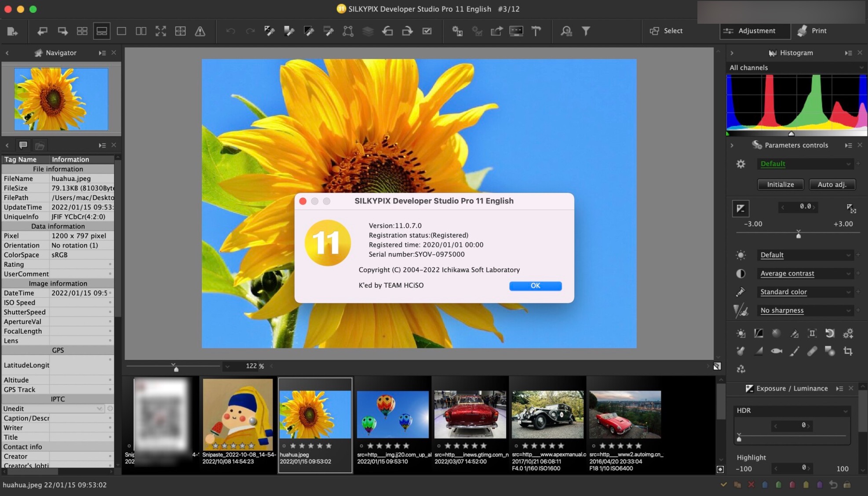The width and height of the screenshot is (868, 496).
Task: Open the HDR dropdown in Exposure panel
Action: [792, 411]
